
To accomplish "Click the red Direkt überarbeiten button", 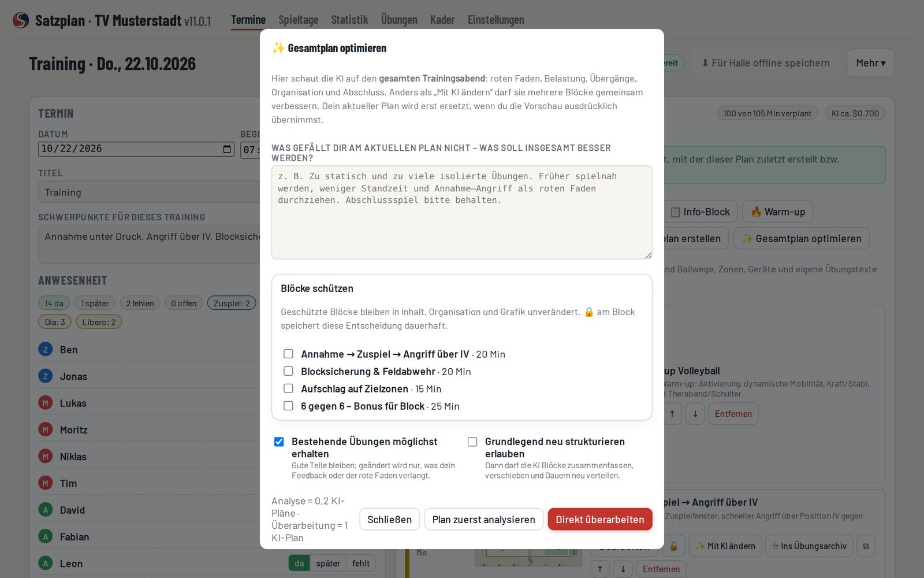I will point(600,520).
